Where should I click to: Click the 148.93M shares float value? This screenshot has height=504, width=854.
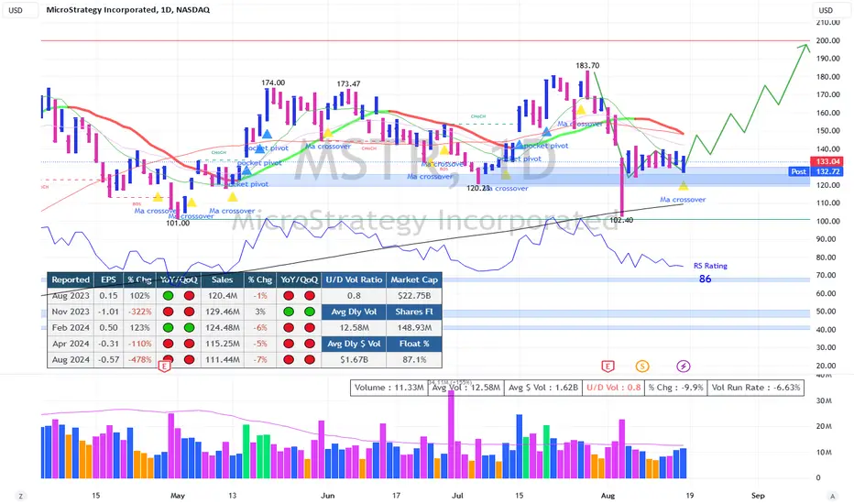(414, 327)
